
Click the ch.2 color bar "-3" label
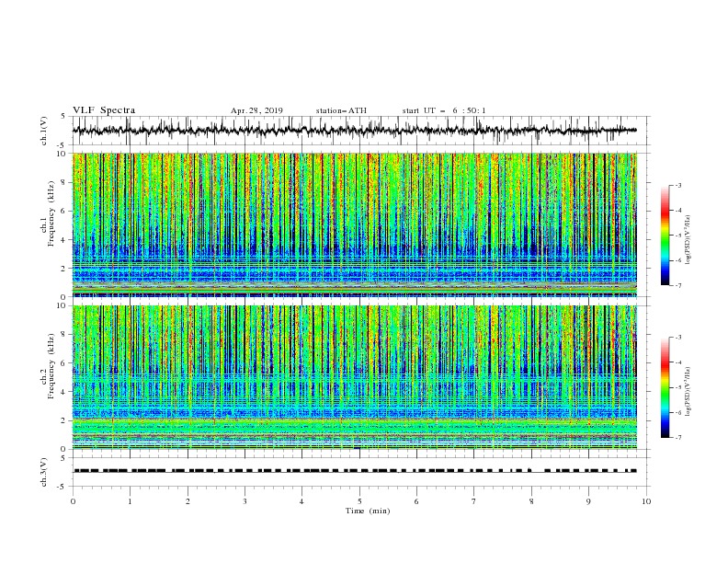point(678,338)
